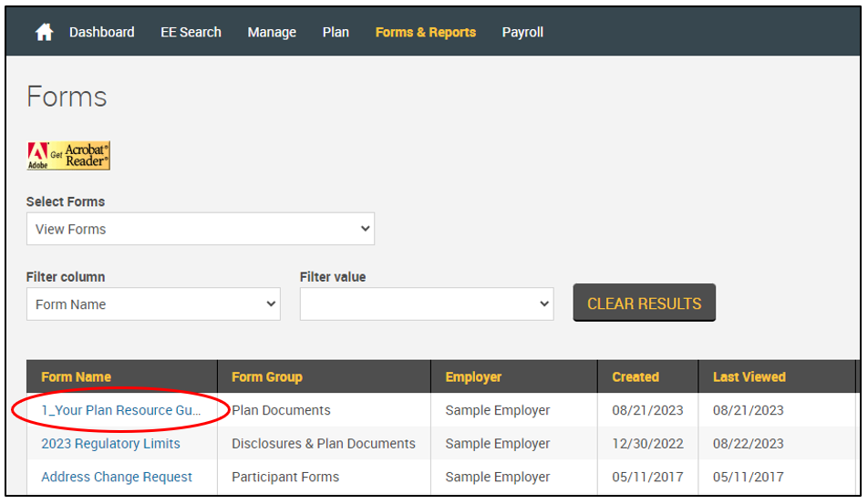Viewport: 868px width, 504px height.
Task: Open the 1_Your Plan Resource Guide form
Action: [119, 410]
